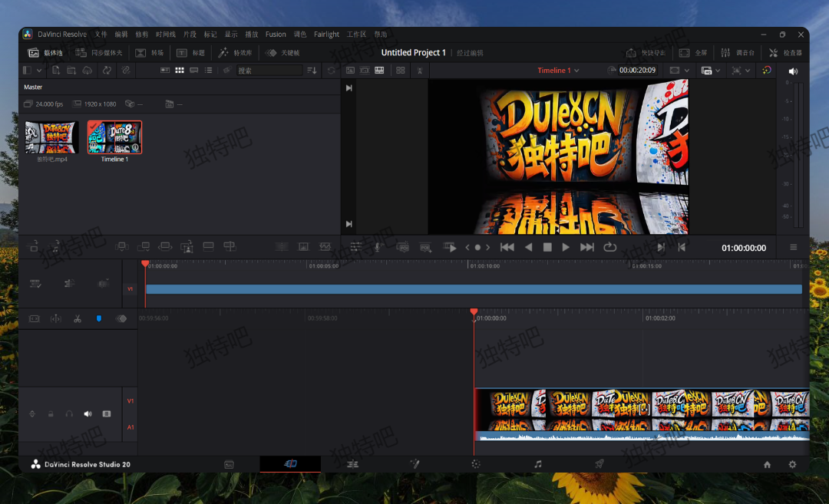
Task: Click the 快捷导出 quick export button
Action: click(646, 53)
